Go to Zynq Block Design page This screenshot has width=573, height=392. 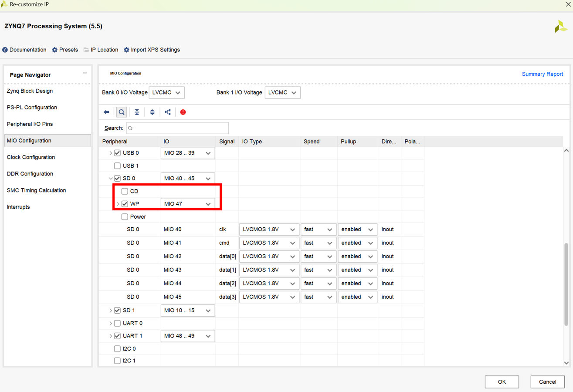coord(30,91)
